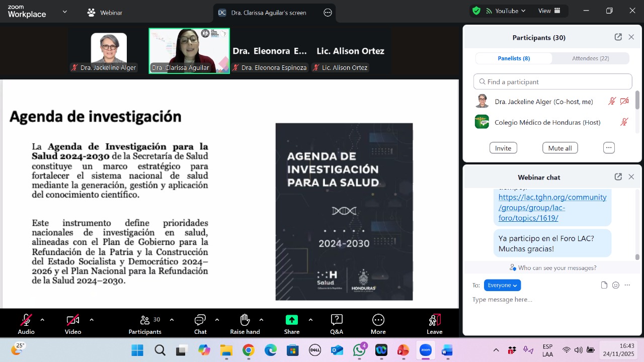Click the green encryption shield icon

pyautogui.click(x=476, y=11)
